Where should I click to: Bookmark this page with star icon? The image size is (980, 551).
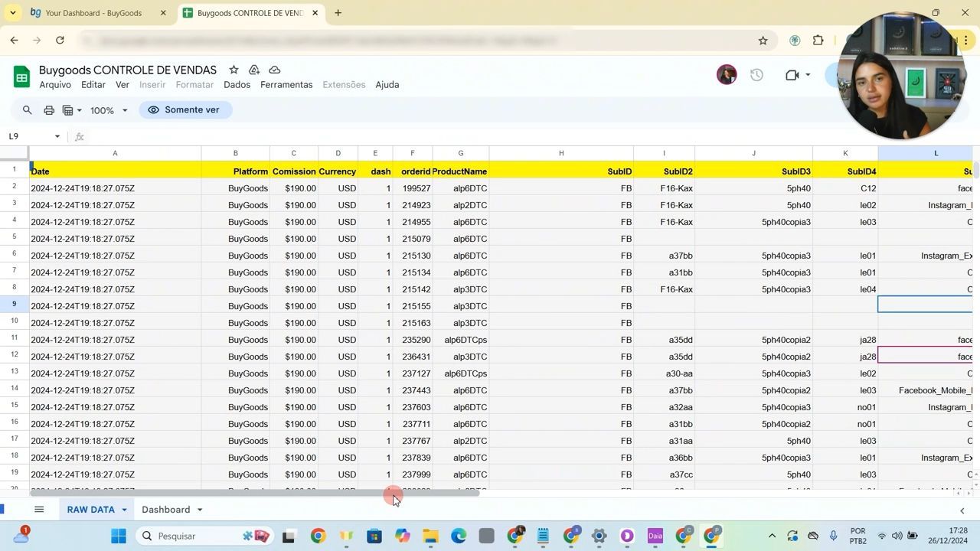click(763, 41)
